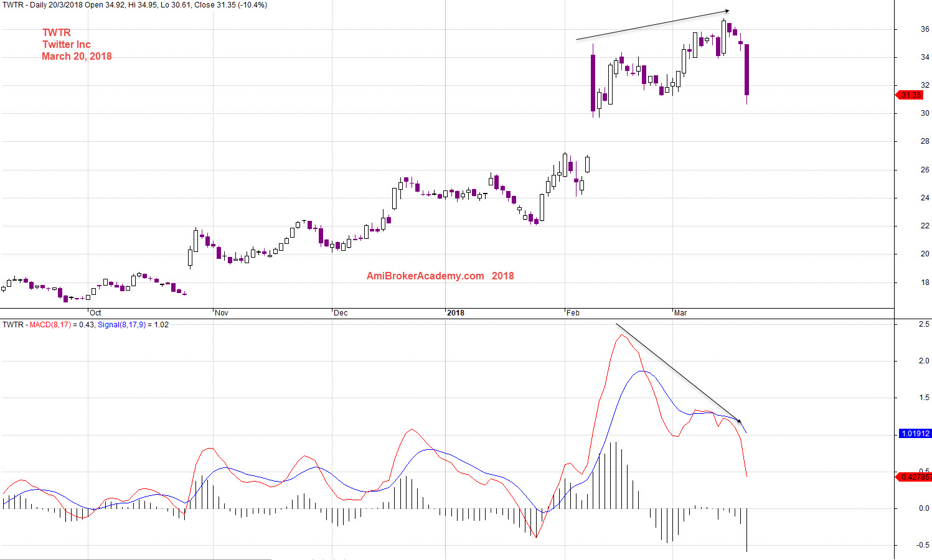Click the 'Oct' date axis label
This screenshot has width=932, height=560.
(95, 313)
